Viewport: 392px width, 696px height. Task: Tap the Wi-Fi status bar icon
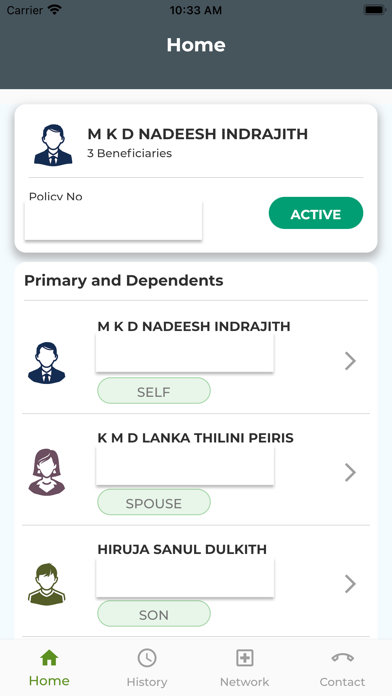(x=55, y=10)
